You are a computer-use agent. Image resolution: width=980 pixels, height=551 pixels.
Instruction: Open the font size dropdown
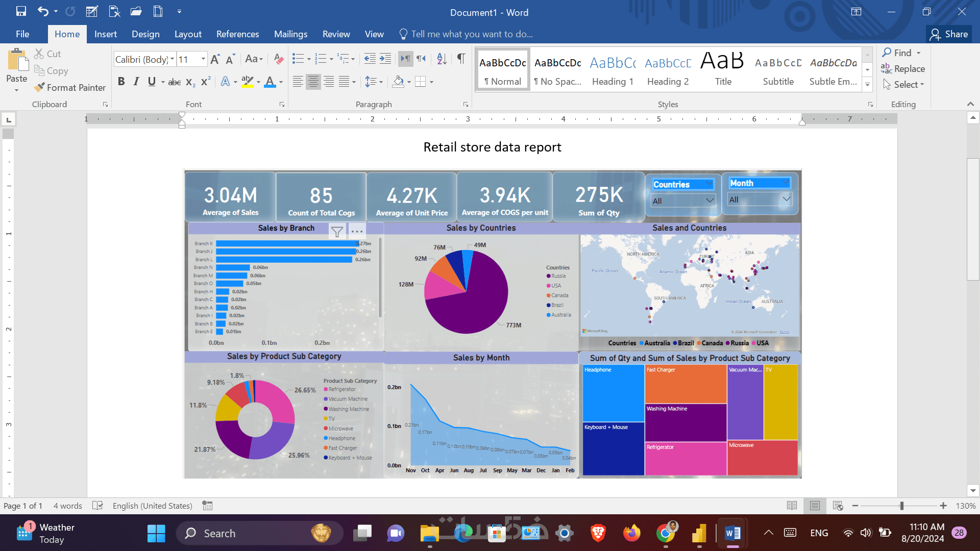click(x=203, y=59)
